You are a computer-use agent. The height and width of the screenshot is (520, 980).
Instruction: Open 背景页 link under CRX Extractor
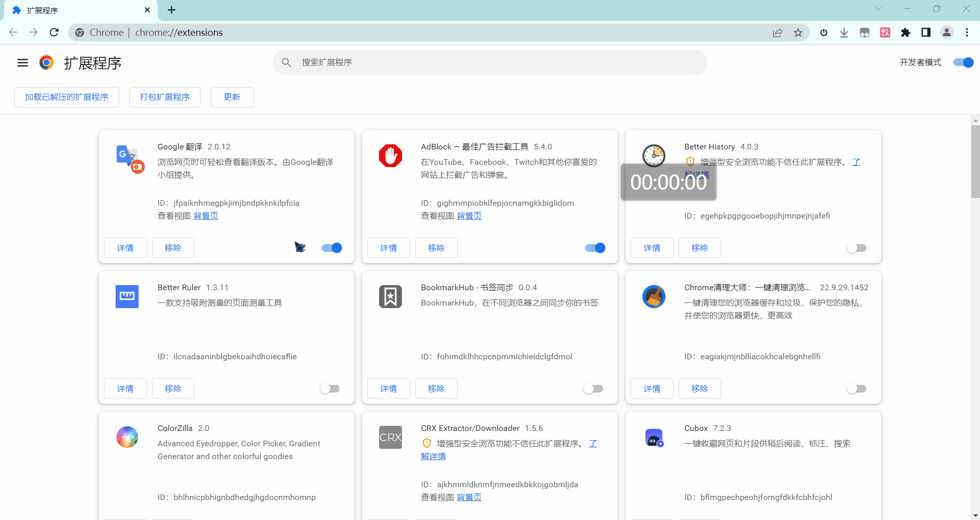tap(469, 497)
